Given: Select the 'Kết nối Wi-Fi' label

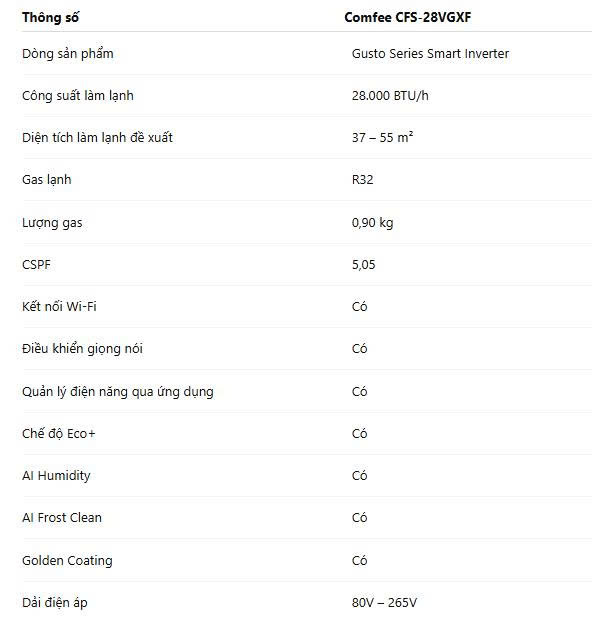Looking at the screenshot, I should point(59,307).
